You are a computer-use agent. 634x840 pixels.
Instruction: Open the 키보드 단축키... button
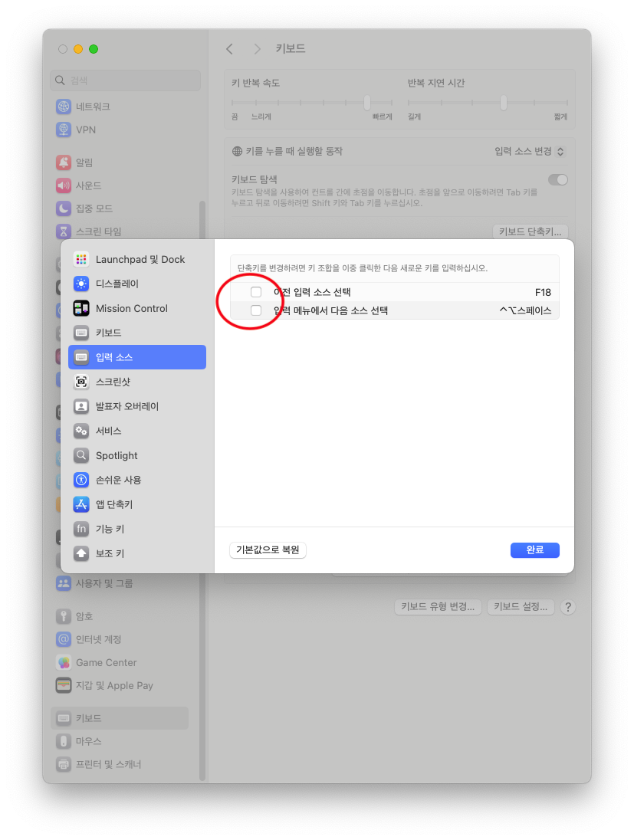tap(530, 231)
